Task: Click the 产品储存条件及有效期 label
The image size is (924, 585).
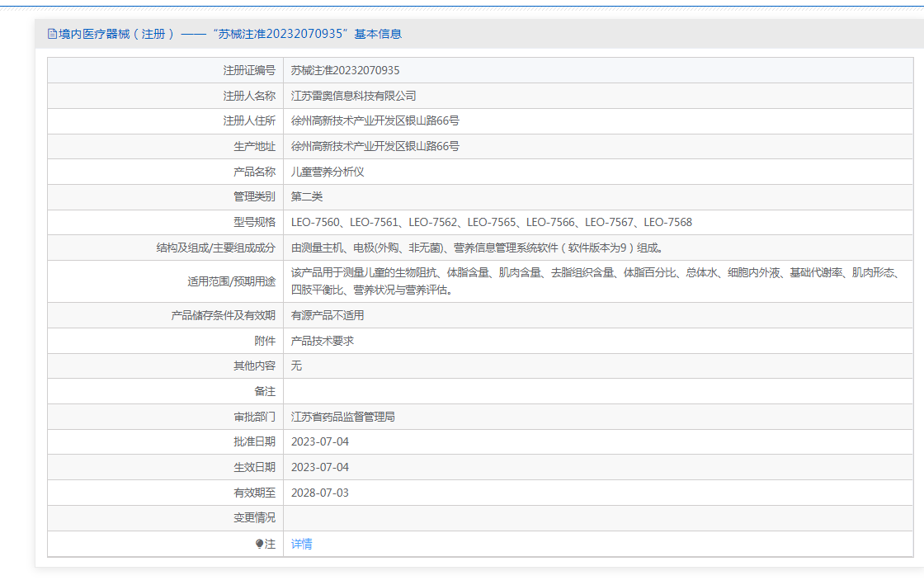Action: coord(224,315)
